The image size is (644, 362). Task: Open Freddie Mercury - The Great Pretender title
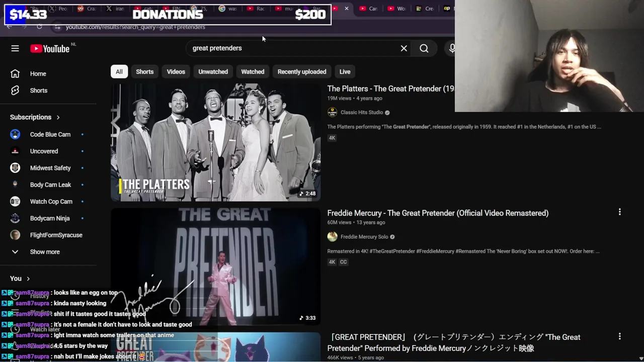(438, 213)
